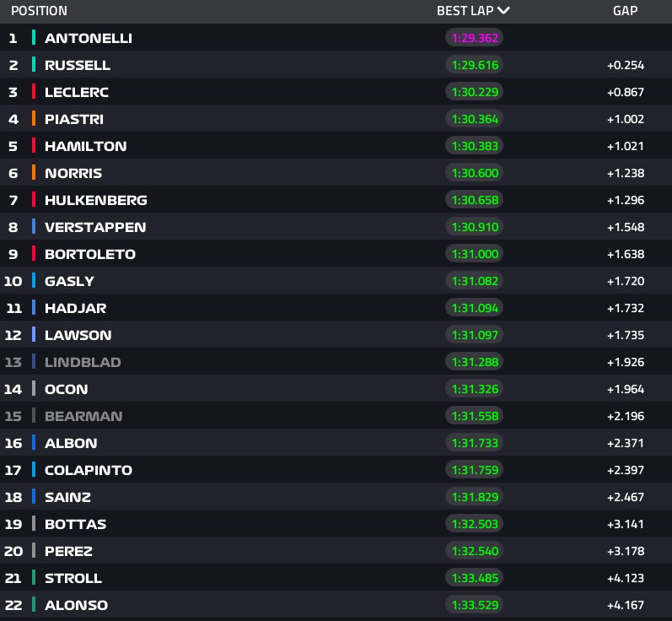The height and width of the screenshot is (621, 672).
Task: Click Piastri's orange team color bar
Action: coord(34,119)
